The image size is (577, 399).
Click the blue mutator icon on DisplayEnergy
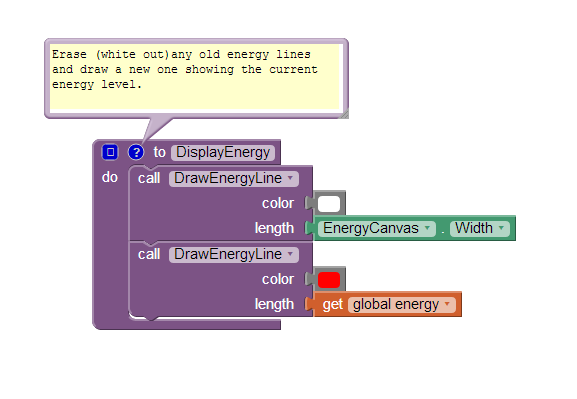point(110,152)
